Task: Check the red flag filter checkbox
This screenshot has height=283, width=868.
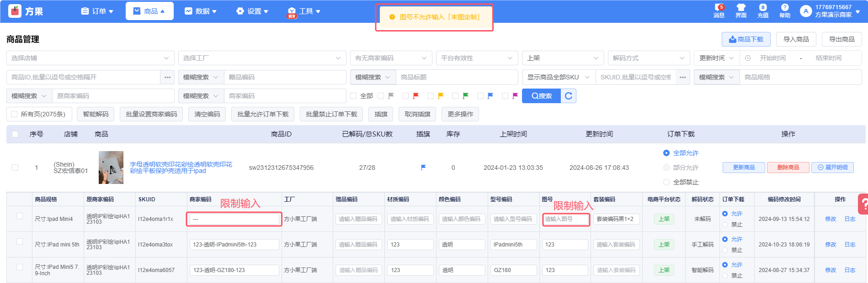Action: (x=405, y=96)
